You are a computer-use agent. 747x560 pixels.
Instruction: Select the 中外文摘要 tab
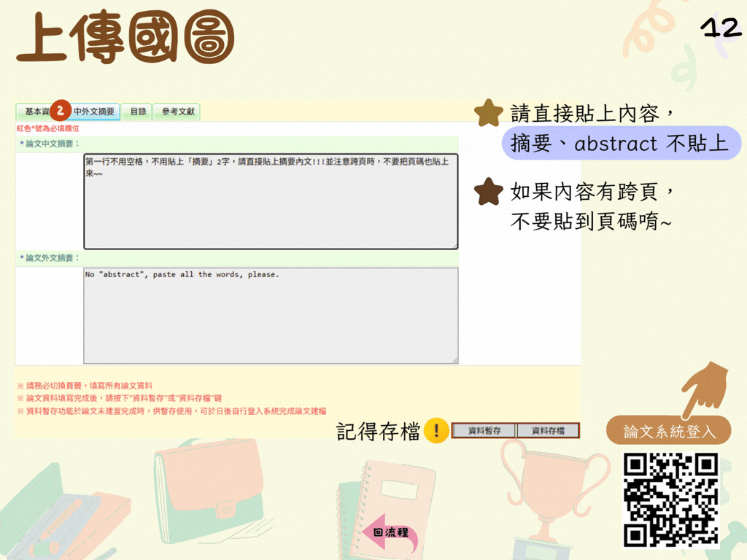(x=95, y=112)
